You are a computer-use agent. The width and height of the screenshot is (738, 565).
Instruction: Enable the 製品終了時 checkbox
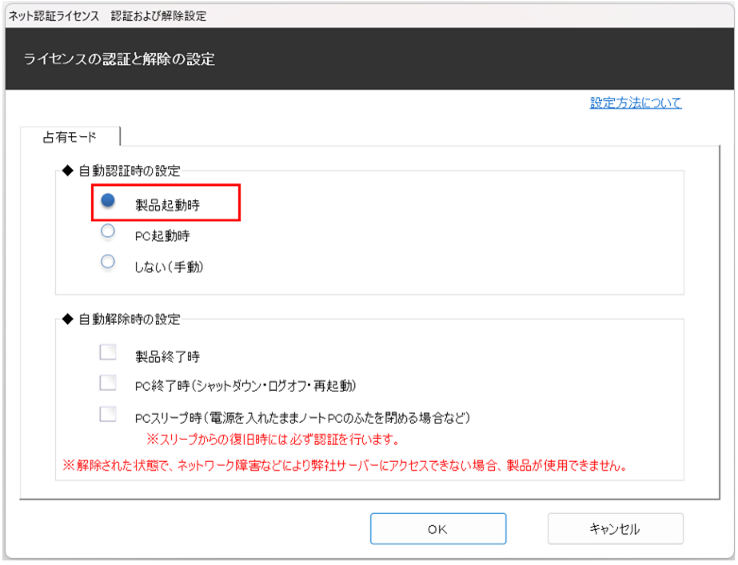click(108, 352)
